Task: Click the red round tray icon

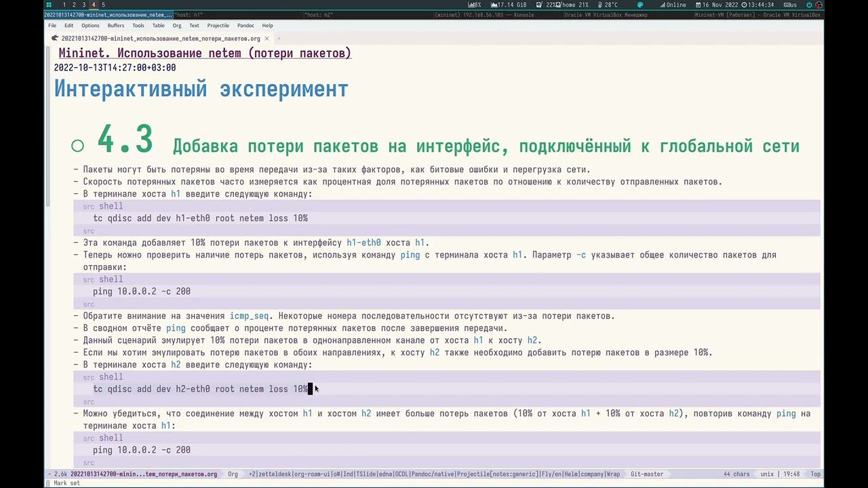Action: coord(818,5)
